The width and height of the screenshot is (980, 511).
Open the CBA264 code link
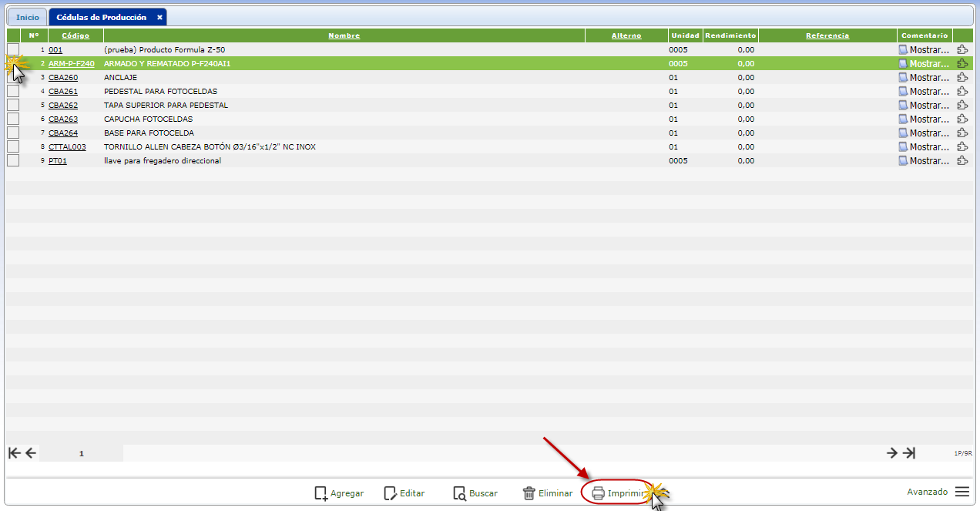[x=63, y=133]
